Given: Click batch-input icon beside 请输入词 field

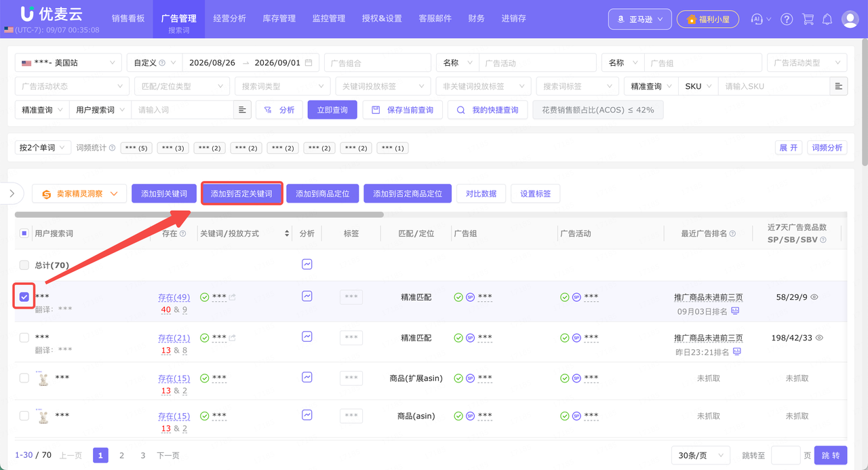Looking at the screenshot, I should click(243, 110).
